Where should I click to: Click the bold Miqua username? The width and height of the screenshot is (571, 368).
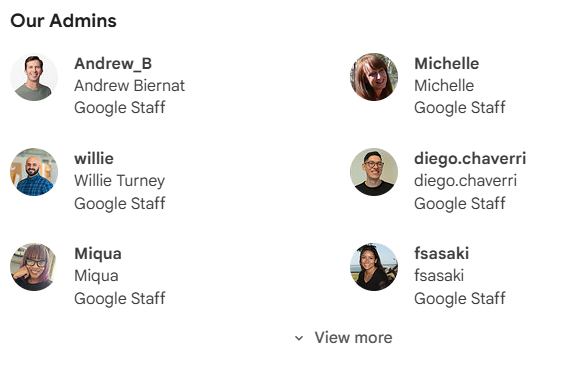click(98, 254)
